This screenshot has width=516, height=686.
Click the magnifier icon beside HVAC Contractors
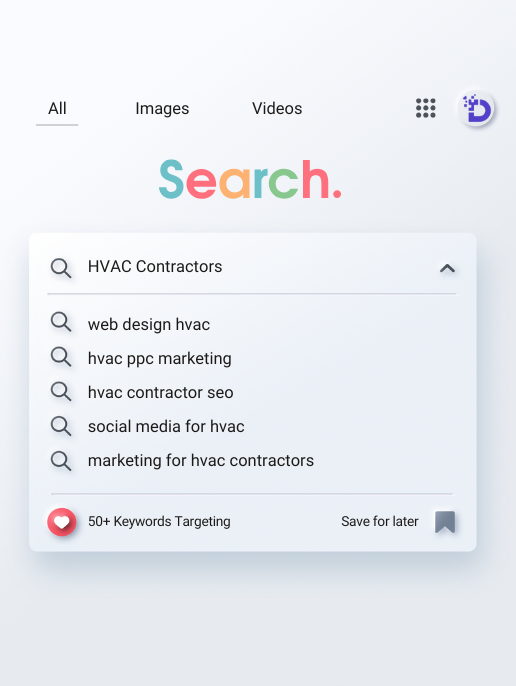click(x=61, y=268)
